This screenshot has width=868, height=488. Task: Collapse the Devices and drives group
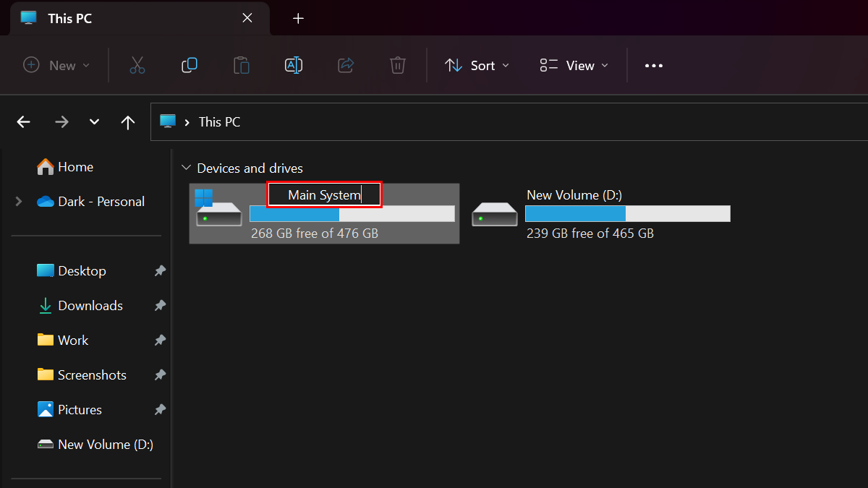pos(187,168)
